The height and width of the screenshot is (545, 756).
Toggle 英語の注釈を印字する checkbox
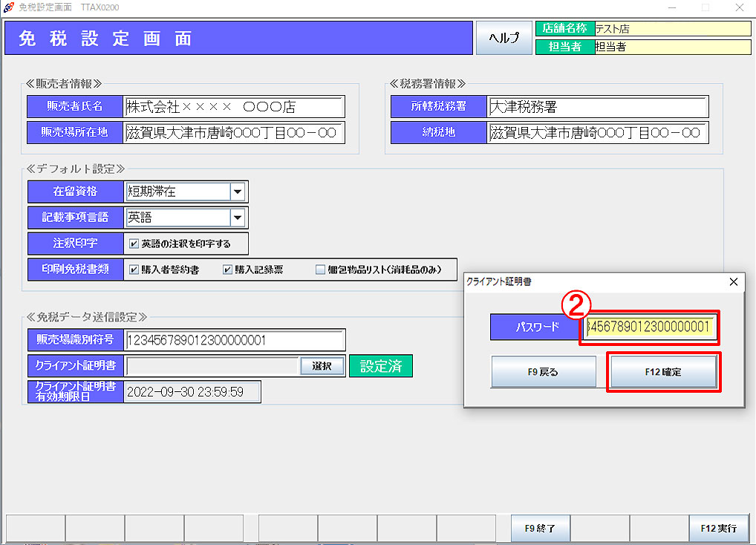tap(134, 244)
